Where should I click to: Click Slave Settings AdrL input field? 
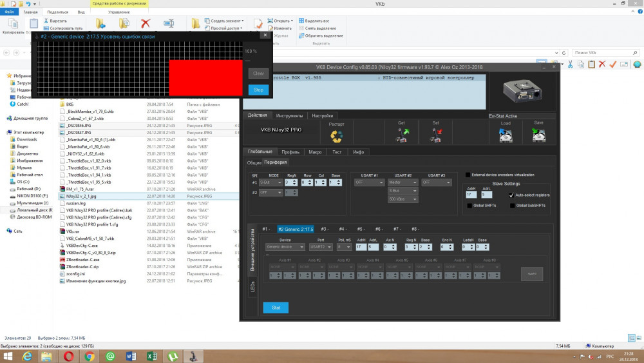486,195
